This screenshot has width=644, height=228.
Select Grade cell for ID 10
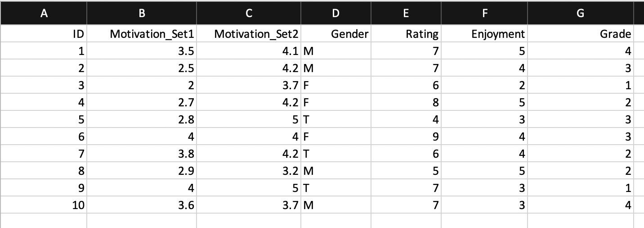click(580, 205)
